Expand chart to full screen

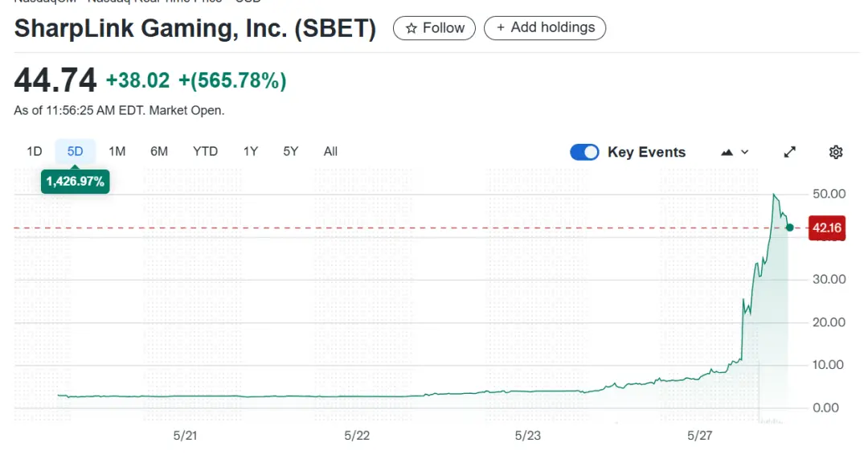pyautogui.click(x=790, y=152)
